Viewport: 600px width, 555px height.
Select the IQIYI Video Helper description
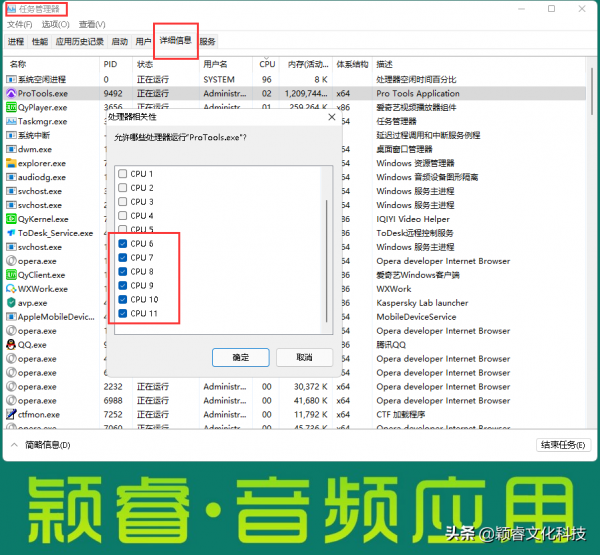click(413, 219)
